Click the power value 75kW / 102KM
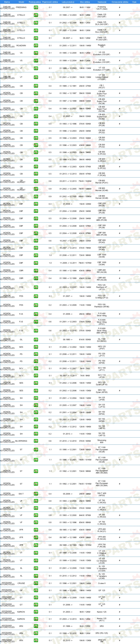 85,181
